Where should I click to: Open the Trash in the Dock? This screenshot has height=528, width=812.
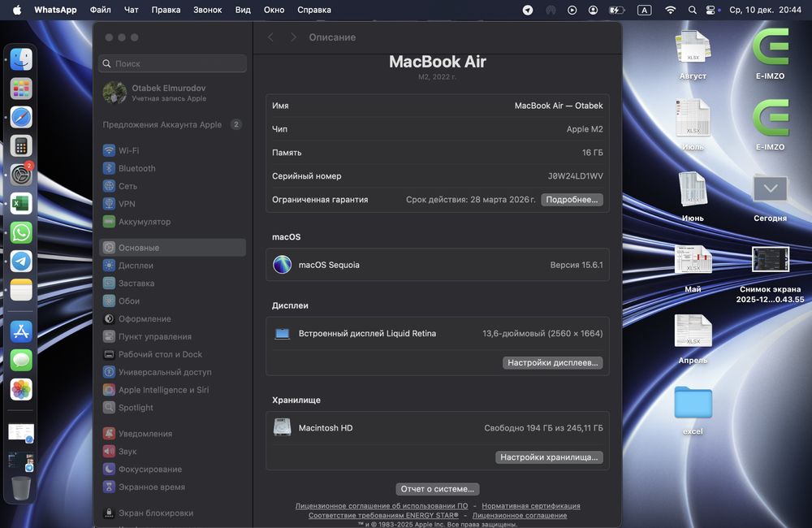[x=21, y=488]
